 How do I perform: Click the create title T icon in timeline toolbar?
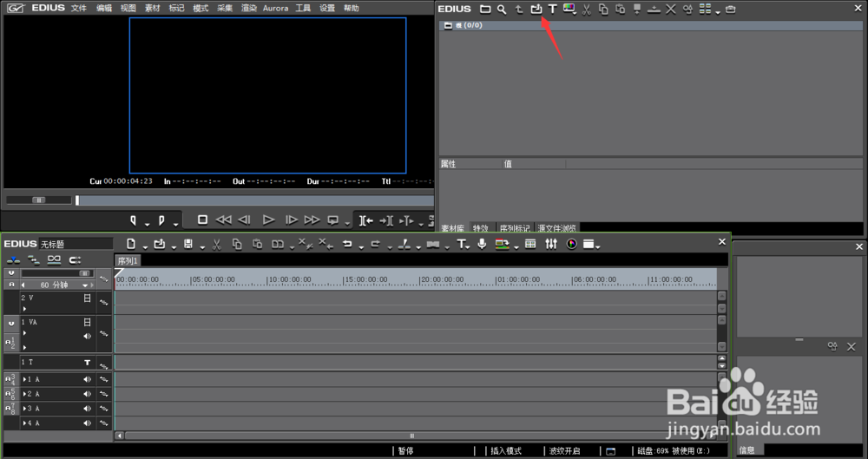coord(461,244)
